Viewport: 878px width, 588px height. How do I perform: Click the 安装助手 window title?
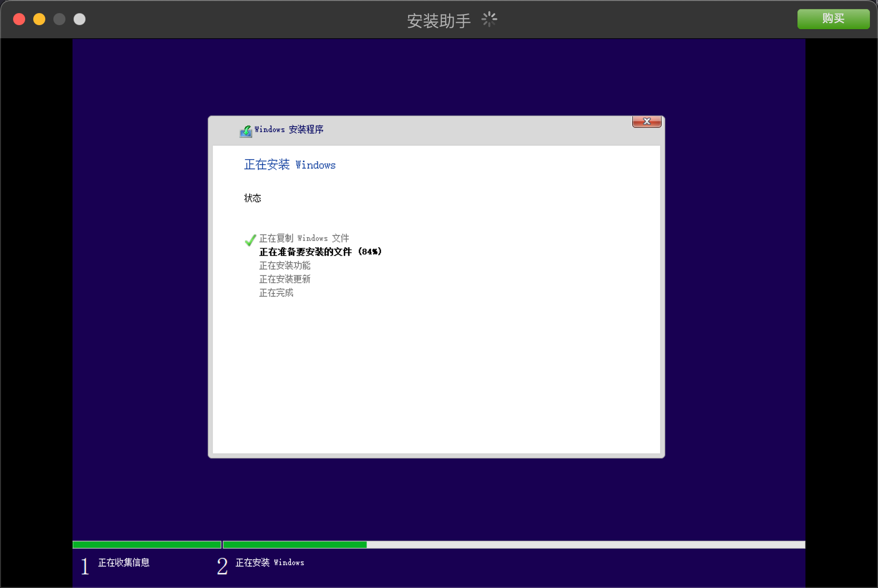(438, 21)
